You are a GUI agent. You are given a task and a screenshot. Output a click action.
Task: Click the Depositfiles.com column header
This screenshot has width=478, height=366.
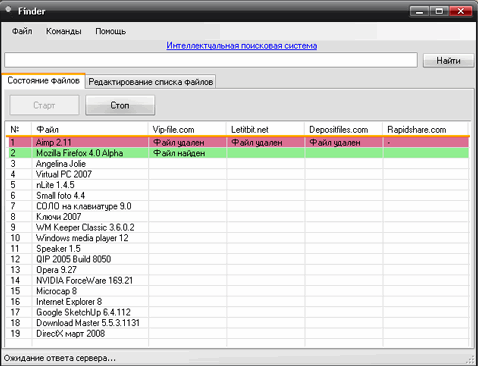point(344,129)
